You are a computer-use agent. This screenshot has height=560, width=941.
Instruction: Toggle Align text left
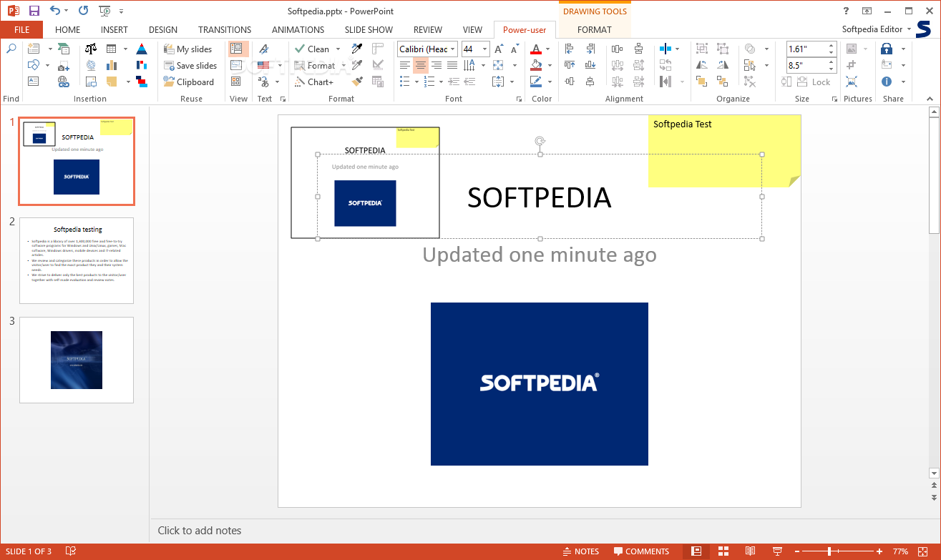click(x=405, y=65)
